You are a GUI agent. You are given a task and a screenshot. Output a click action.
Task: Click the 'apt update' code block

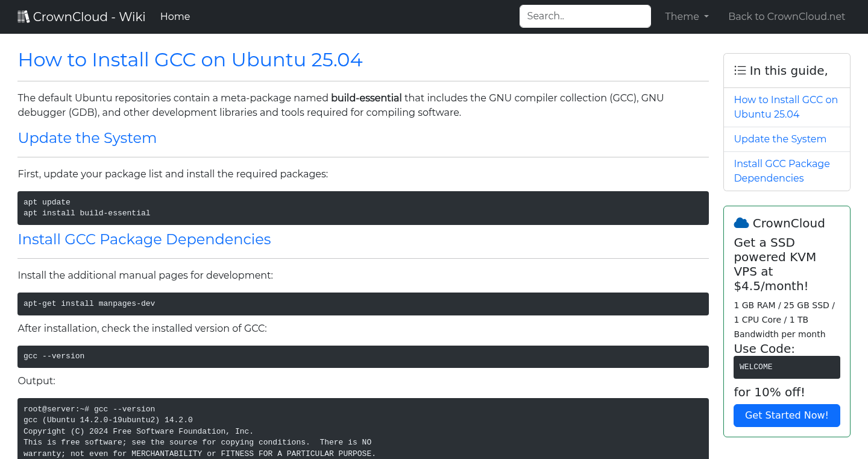pyautogui.click(x=363, y=207)
